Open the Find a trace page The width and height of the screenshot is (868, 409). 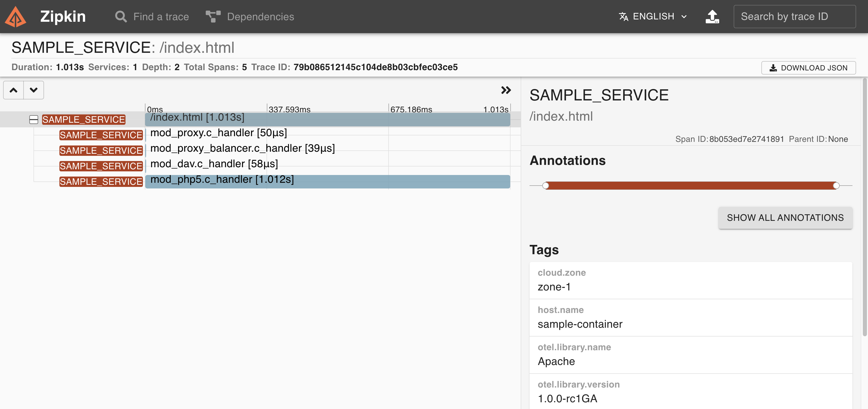pyautogui.click(x=161, y=17)
